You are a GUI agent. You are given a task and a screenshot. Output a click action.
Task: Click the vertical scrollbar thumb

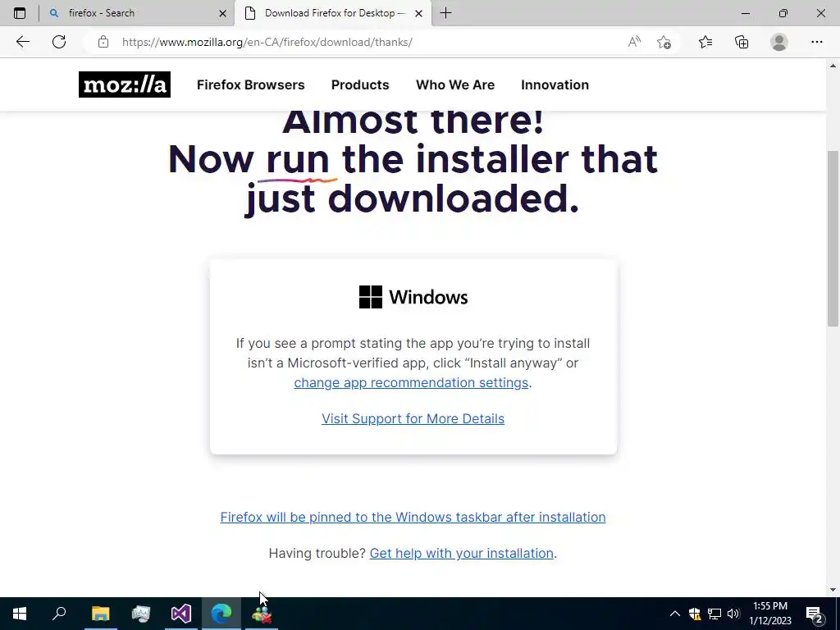[833, 239]
